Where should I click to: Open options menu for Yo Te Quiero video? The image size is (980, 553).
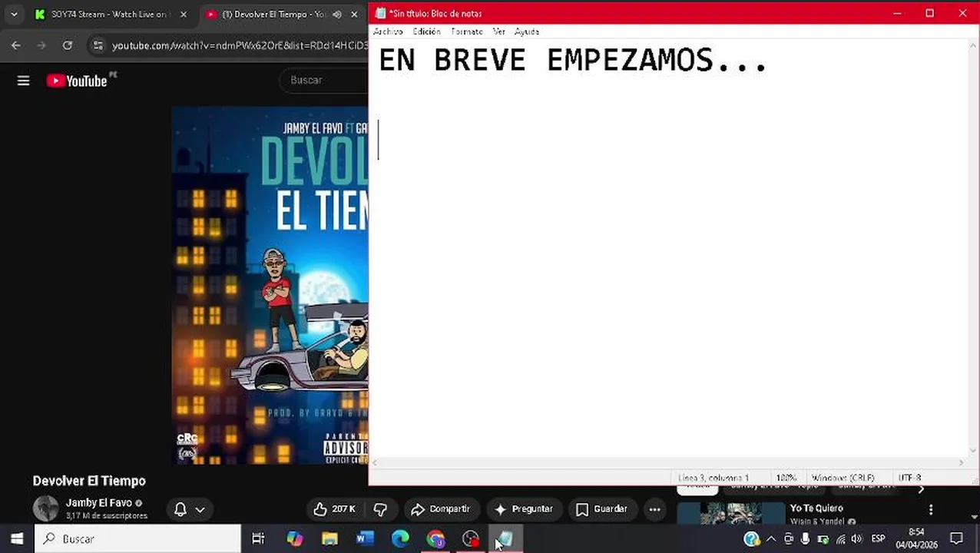point(931,509)
